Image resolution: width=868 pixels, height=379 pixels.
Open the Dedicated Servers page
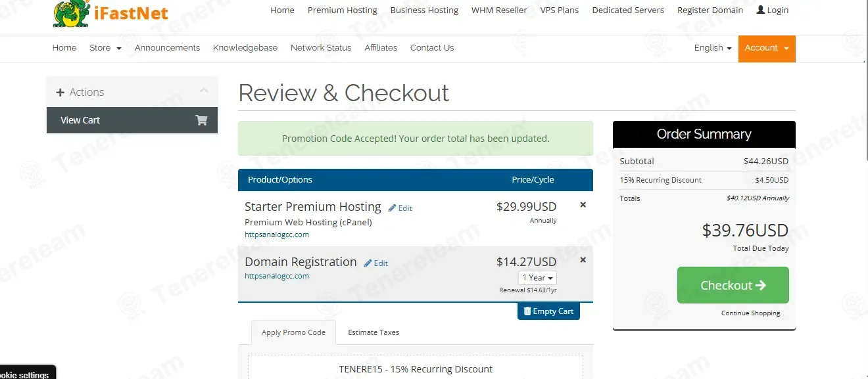point(628,10)
